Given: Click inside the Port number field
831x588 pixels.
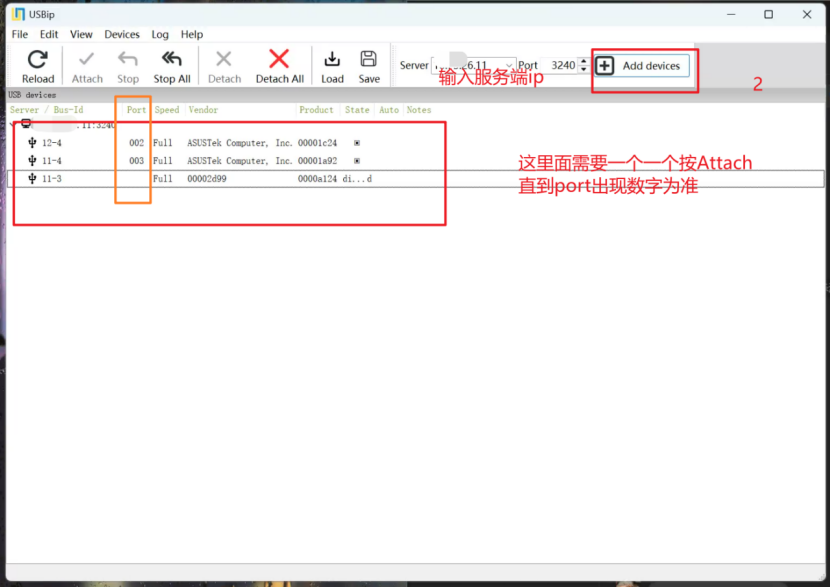Looking at the screenshot, I should tap(562, 66).
